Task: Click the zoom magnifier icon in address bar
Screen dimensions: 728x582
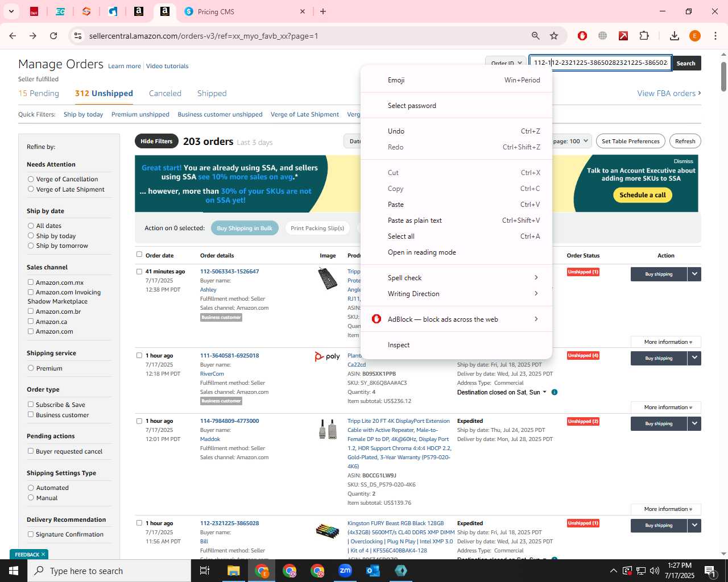Action: point(535,36)
